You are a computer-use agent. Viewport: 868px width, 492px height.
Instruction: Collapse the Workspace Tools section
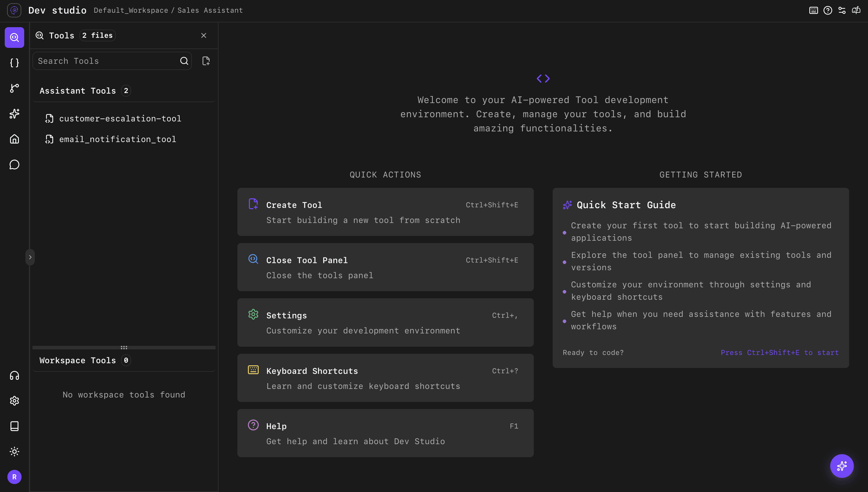[124, 360]
